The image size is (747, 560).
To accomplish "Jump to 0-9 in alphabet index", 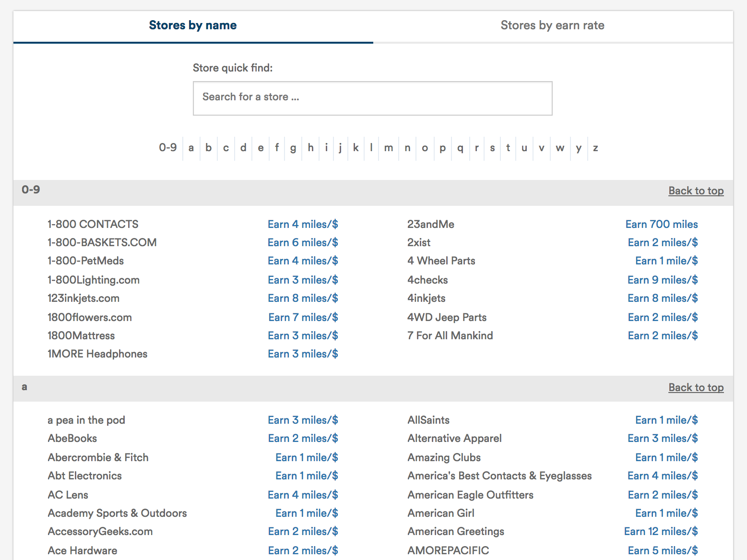I will click(168, 148).
